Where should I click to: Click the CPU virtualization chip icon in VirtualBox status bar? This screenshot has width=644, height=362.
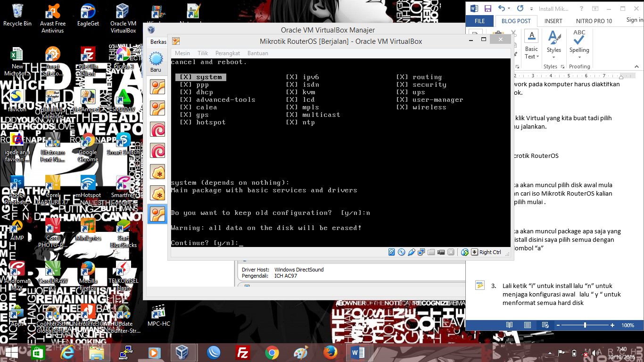(451, 252)
